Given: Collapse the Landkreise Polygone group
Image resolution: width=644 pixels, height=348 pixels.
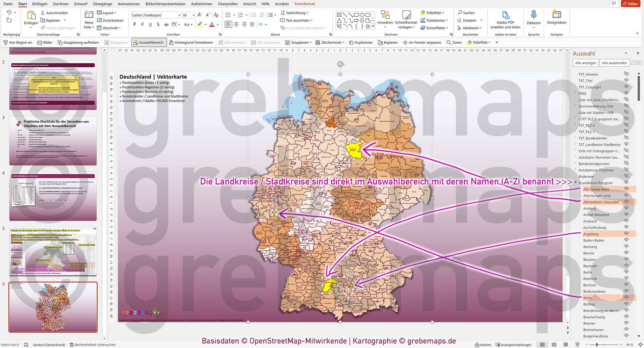Looking at the screenshot, I should 576,183.
